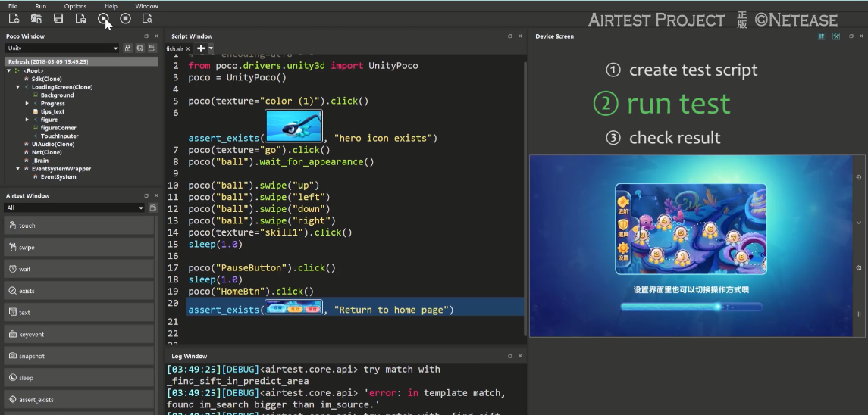Select Net(Clone) in the tree
Image resolution: width=868 pixels, height=415 pixels.
tap(46, 152)
